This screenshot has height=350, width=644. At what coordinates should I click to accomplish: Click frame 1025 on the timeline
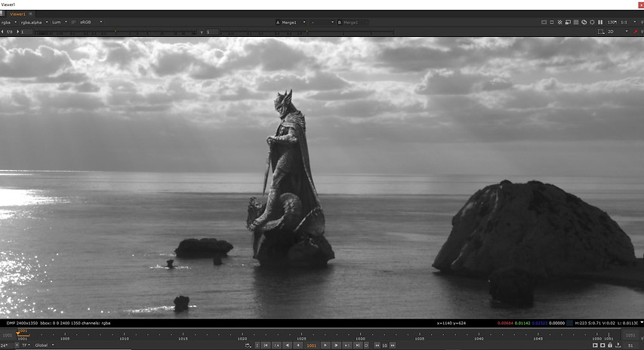(301, 339)
